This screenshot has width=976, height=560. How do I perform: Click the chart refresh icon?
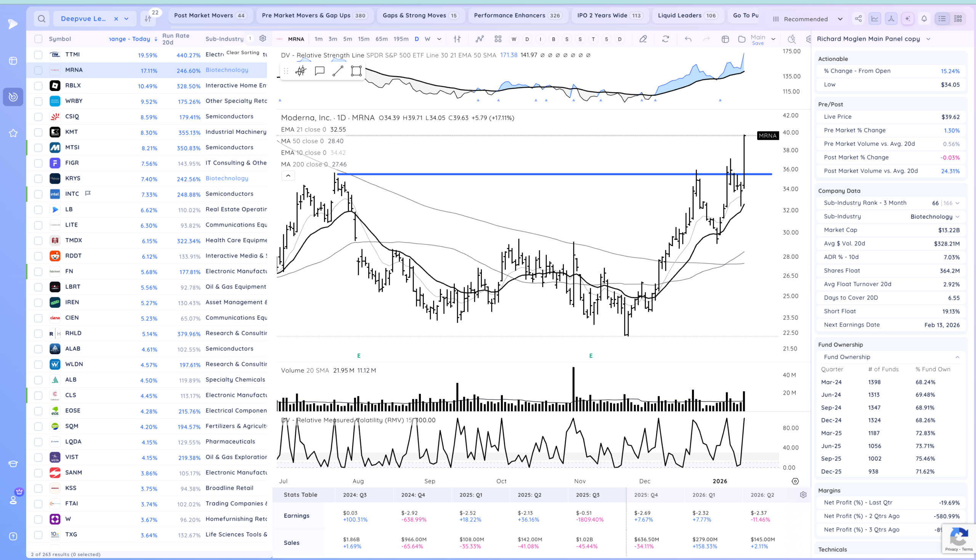(x=665, y=39)
